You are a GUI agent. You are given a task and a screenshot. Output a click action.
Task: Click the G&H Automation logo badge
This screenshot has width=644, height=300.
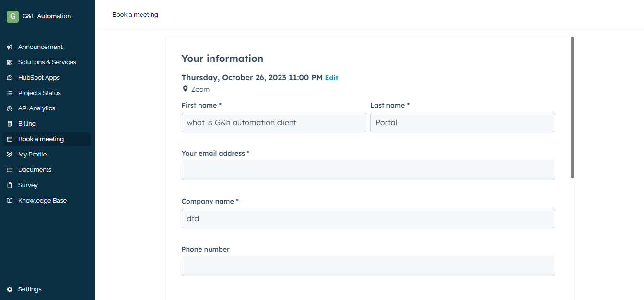12,16
